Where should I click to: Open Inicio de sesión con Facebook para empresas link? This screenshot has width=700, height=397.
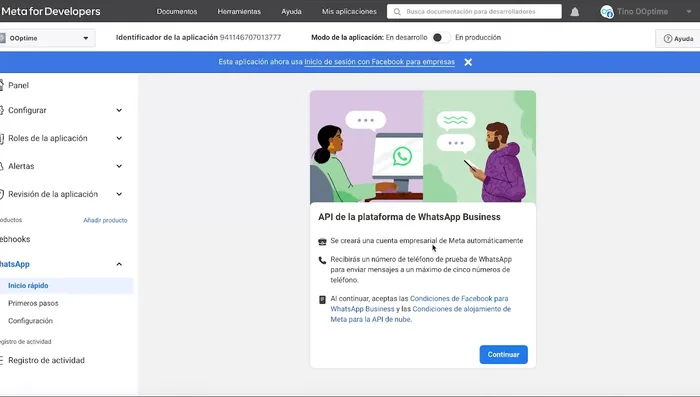click(x=379, y=62)
